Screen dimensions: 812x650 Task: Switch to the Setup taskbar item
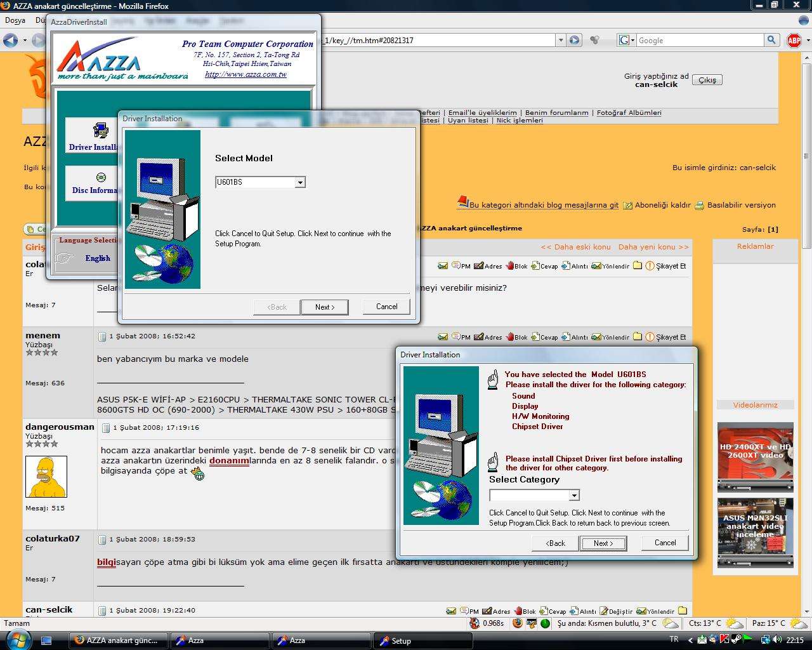point(422,640)
